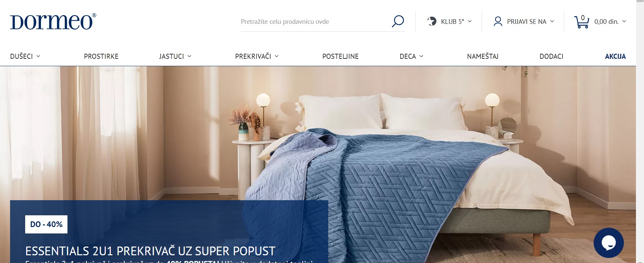
Task: Click the Klub 5* logo icon
Action: pos(432,21)
